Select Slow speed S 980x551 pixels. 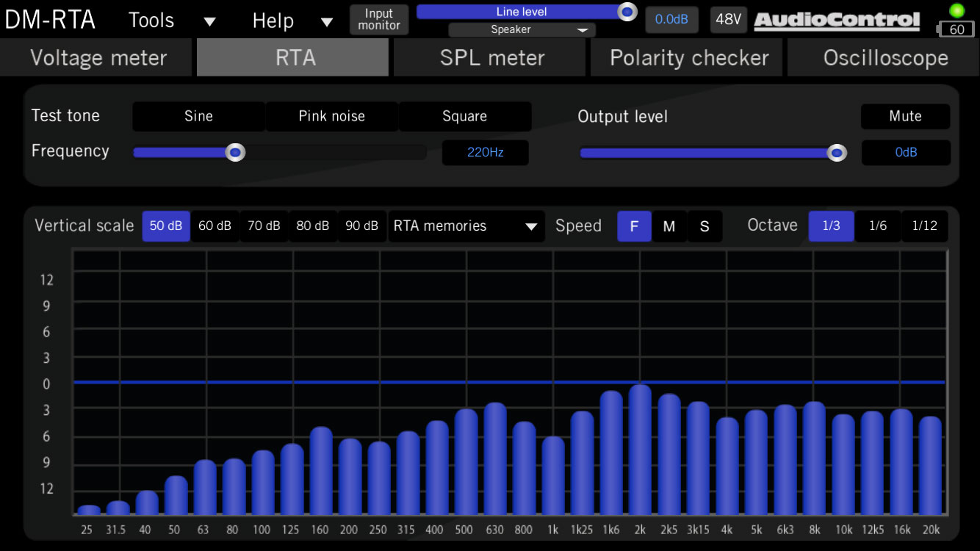(x=705, y=226)
